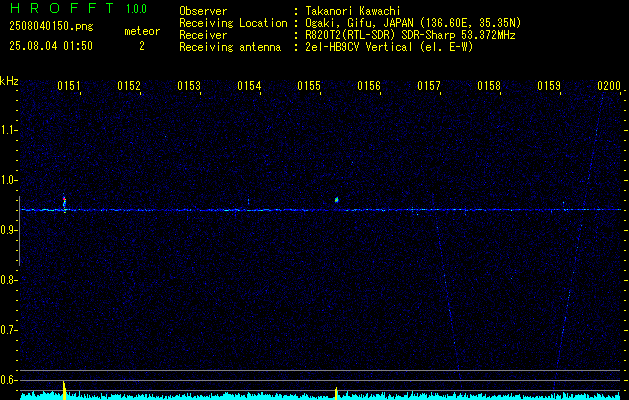
Task: Click the 0153 time axis label
Action: pyautogui.click(x=189, y=86)
